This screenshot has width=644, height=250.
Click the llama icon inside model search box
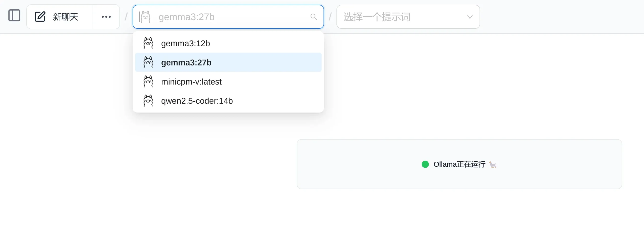click(146, 17)
